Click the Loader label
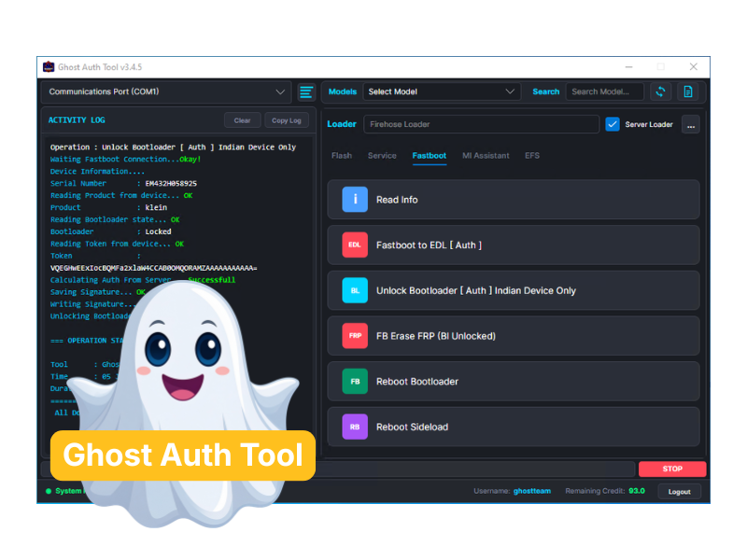This screenshot has height=560, width=747. 342,124
